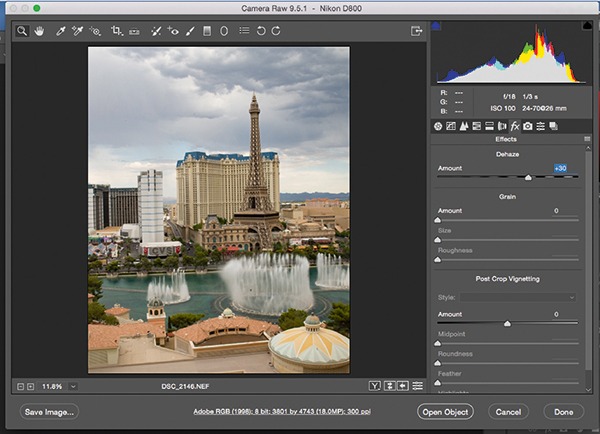This screenshot has height=434, width=600.
Task: Toggle full screen mode icon
Action: (416, 31)
